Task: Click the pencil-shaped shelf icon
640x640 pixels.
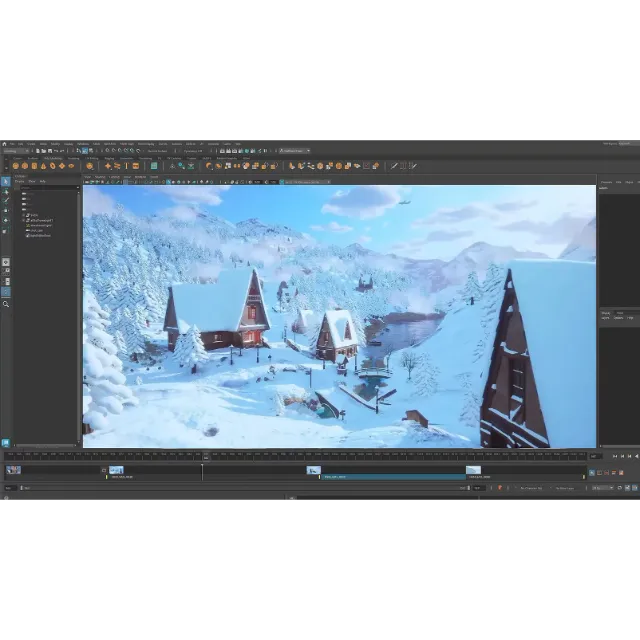Action: (394, 166)
